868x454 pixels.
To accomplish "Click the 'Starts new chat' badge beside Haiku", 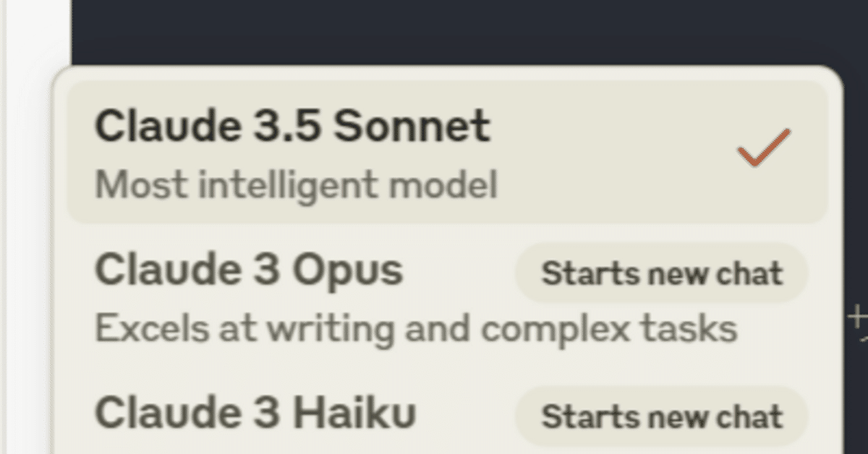I will pyautogui.click(x=662, y=416).
